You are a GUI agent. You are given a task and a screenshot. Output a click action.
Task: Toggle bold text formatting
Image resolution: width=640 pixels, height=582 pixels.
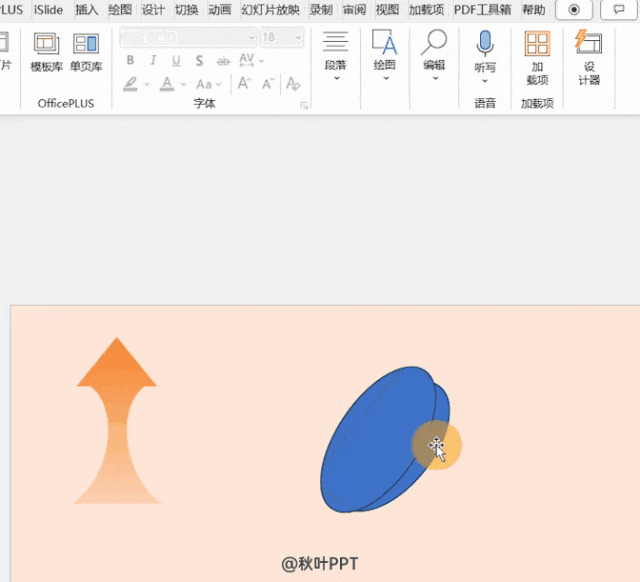coord(130,61)
